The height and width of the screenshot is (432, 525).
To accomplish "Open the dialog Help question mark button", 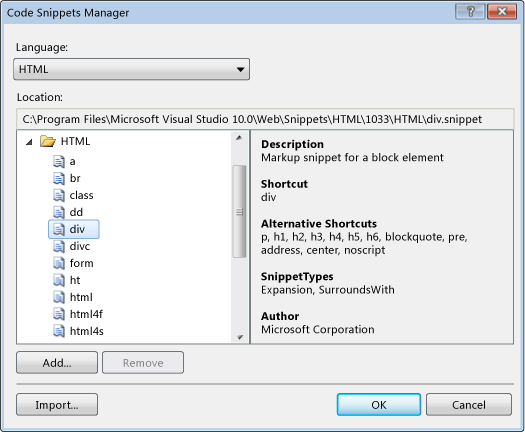I will pyautogui.click(x=470, y=12).
